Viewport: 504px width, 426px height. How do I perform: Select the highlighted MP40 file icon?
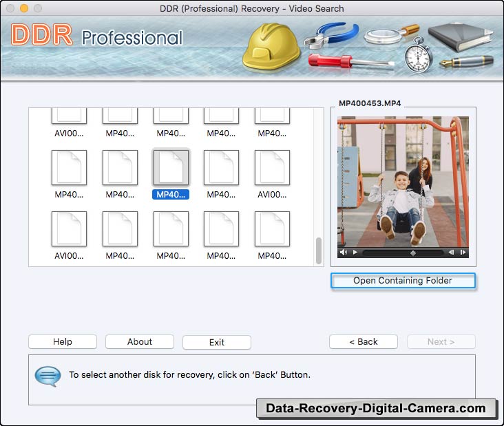(171, 168)
